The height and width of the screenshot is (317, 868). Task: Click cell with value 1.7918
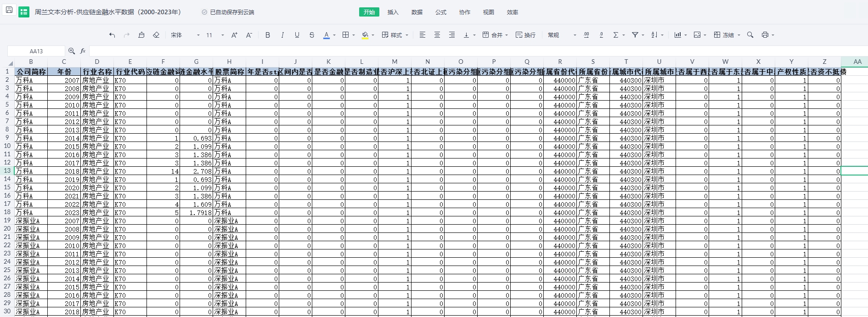[196, 212]
